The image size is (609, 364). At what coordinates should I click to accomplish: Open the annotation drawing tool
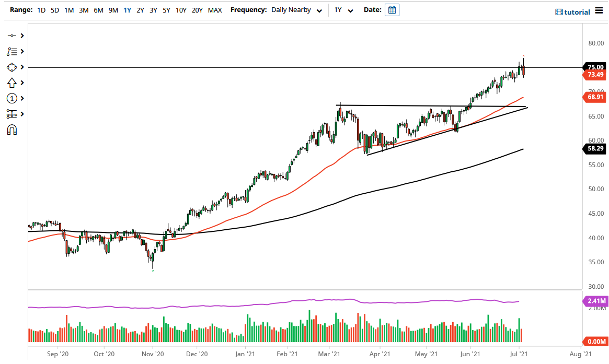(12, 51)
